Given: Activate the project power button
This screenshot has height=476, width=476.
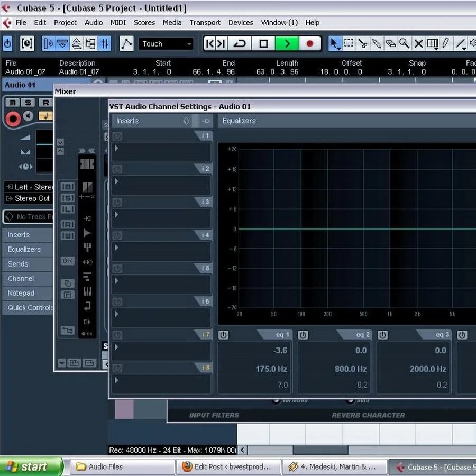Looking at the screenshot, I should tap(7, 44).
